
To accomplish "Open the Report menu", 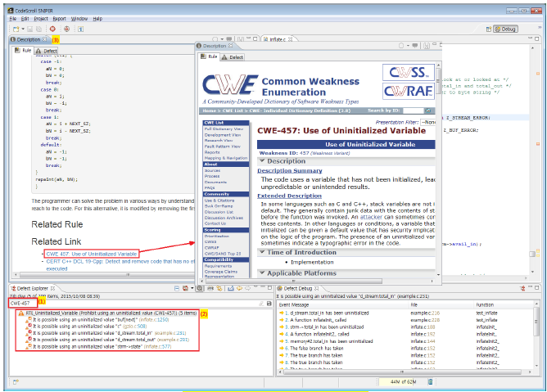I will pos(59,19).
